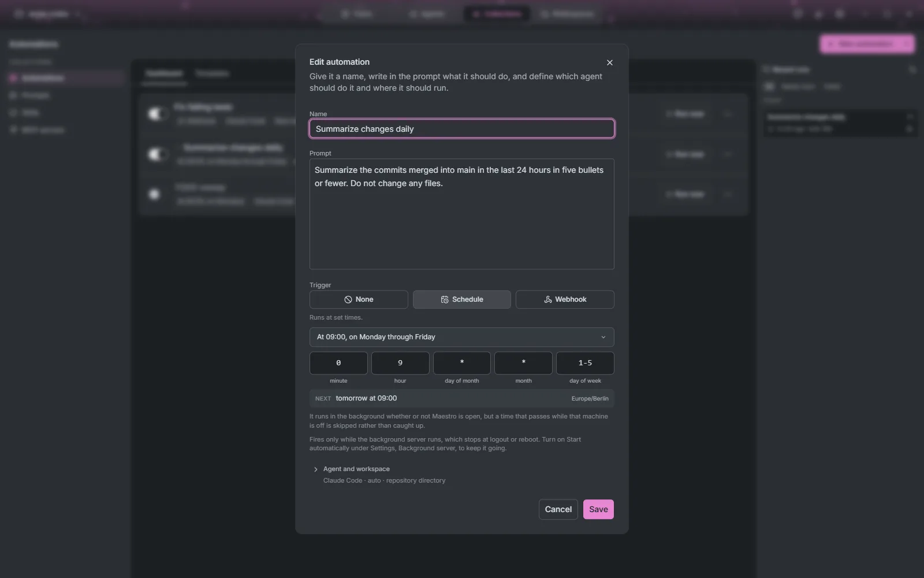
Task: Select the None trigger option
Action: click(359, 299)
